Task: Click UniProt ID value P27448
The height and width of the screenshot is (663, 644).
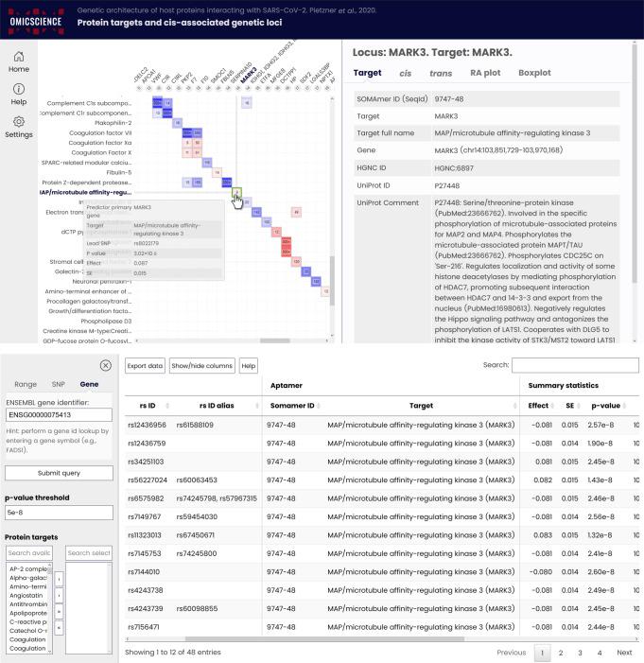Action: [447, 185]
